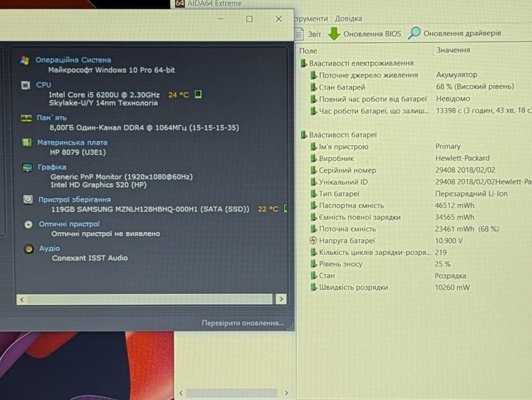Click the icon beside Виробник row

[x=314, y=158]
